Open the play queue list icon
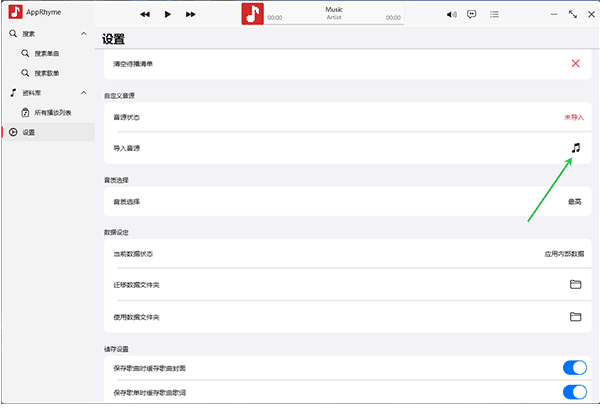This screenshot has width=600, height=410. [494, 14]
